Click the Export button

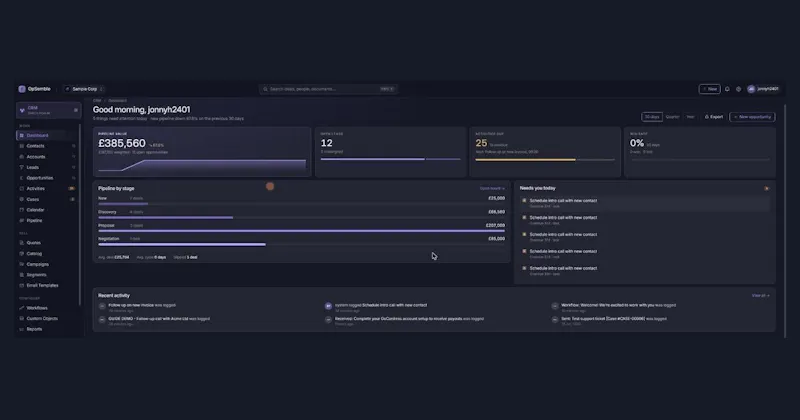point(714,117)
